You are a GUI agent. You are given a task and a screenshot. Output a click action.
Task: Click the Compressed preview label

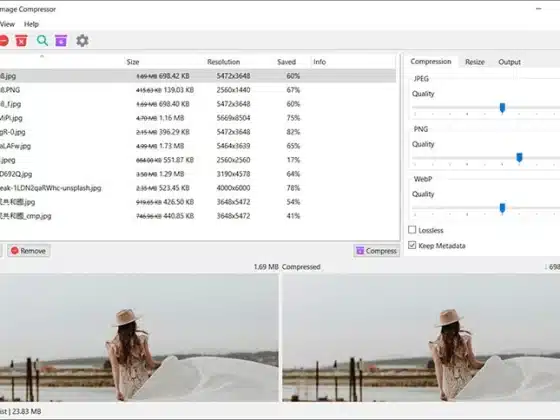(301, 267)
